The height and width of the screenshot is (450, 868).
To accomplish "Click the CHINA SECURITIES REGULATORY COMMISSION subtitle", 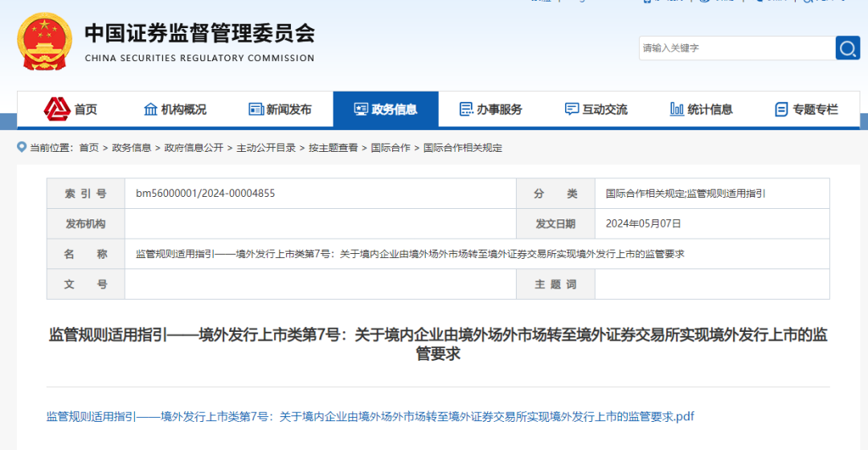I will point(199,58).
